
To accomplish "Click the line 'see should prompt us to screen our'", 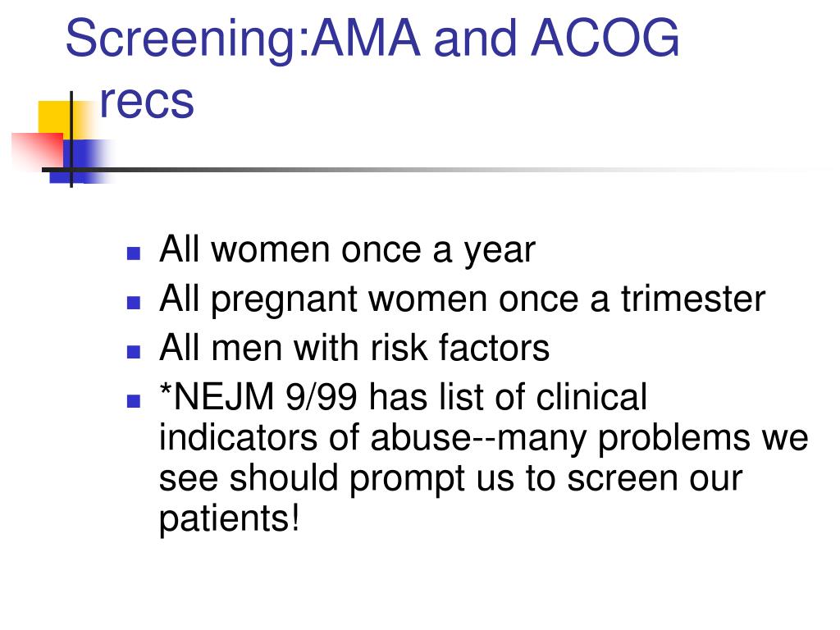I will 450,479.
